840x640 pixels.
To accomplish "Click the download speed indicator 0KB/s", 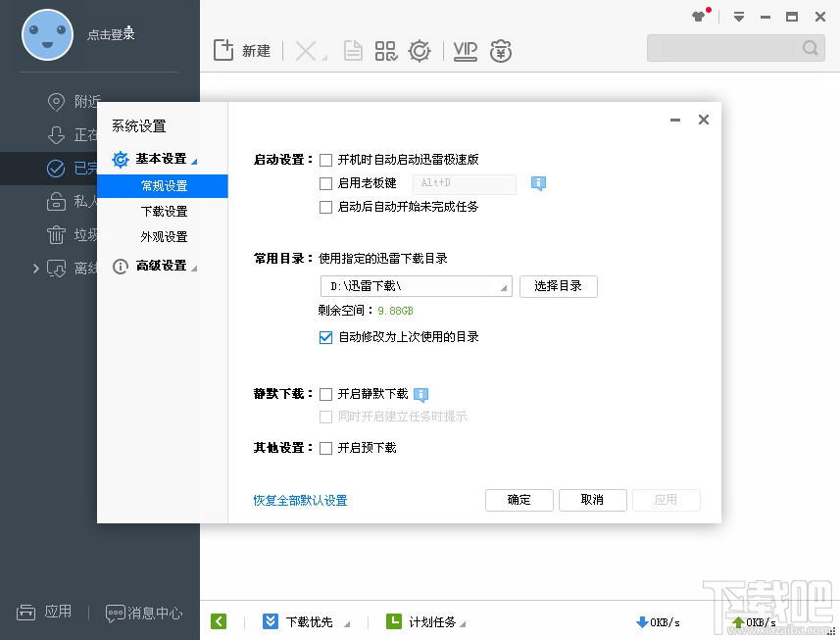I will coord(658,620).
